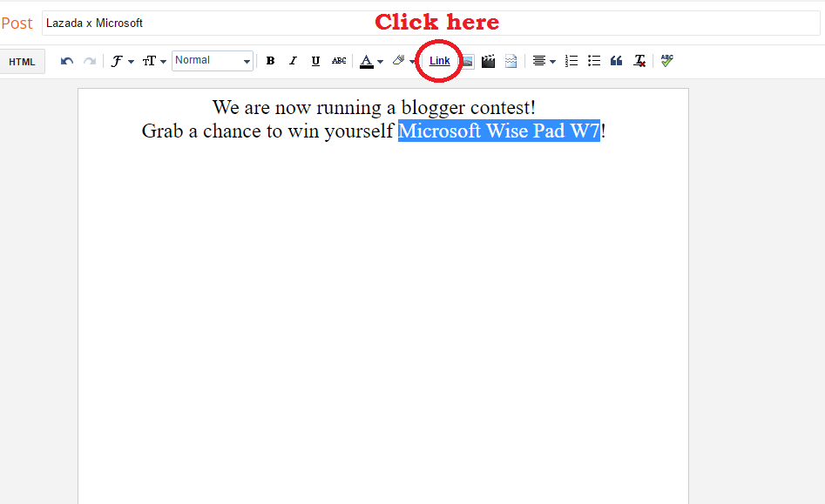This screenshot has width=825, height=504.
Task: Toggle strikethrough formatting
Action: (339, 61)
